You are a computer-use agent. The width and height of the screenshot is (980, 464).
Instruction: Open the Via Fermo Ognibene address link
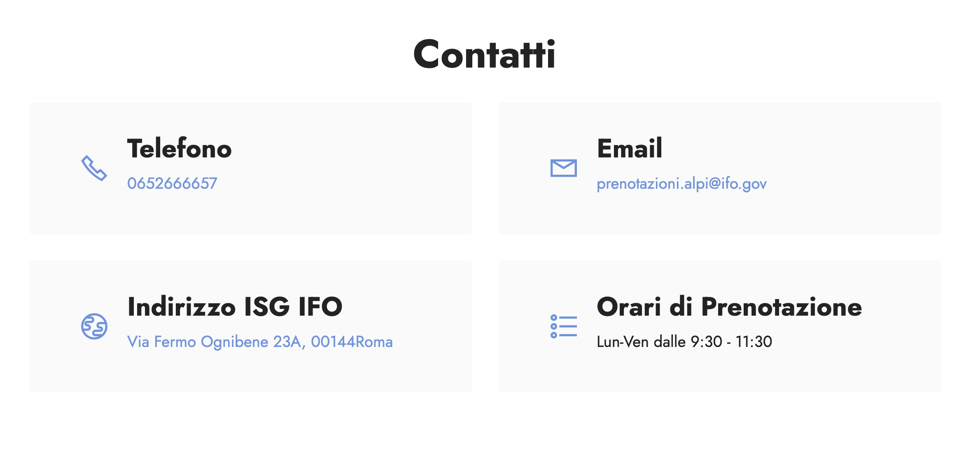pos(260,342)
